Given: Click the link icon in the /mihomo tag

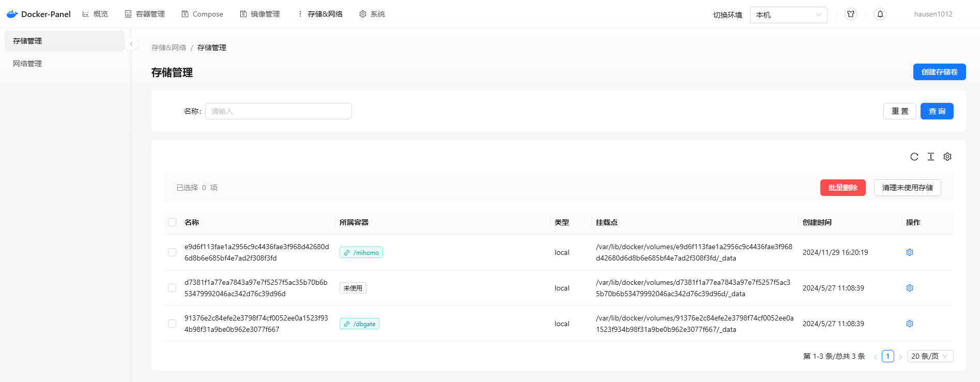Looking at the screenshot, I should [x=347, y=253].
